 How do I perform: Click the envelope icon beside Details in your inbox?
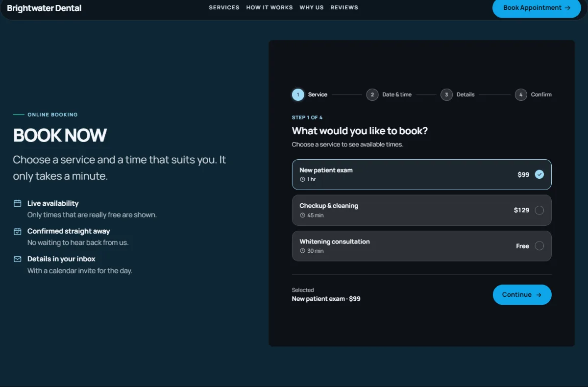click(x=17, y=259)
